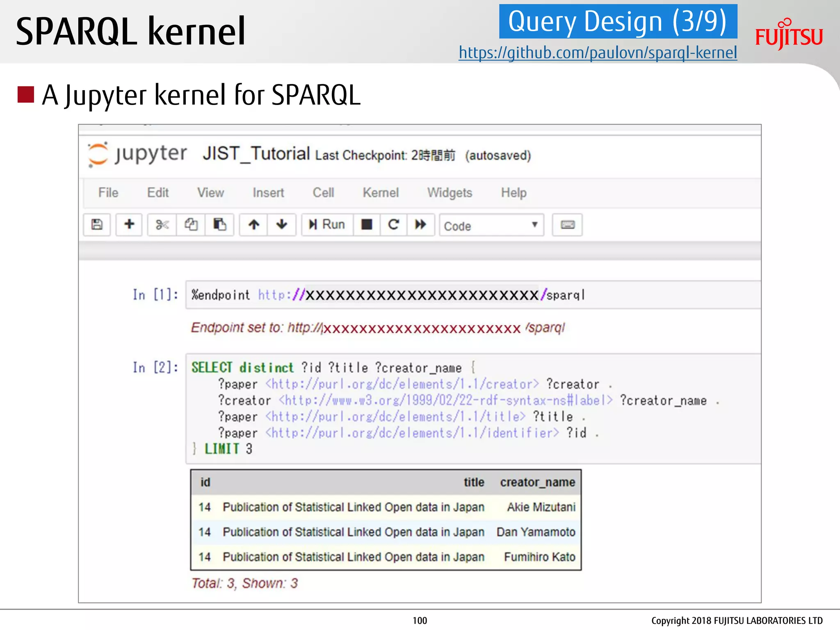This screenshot has height=630, width=840.
Task: Restart the kernel with circular arrow icon
Action: 393,224
